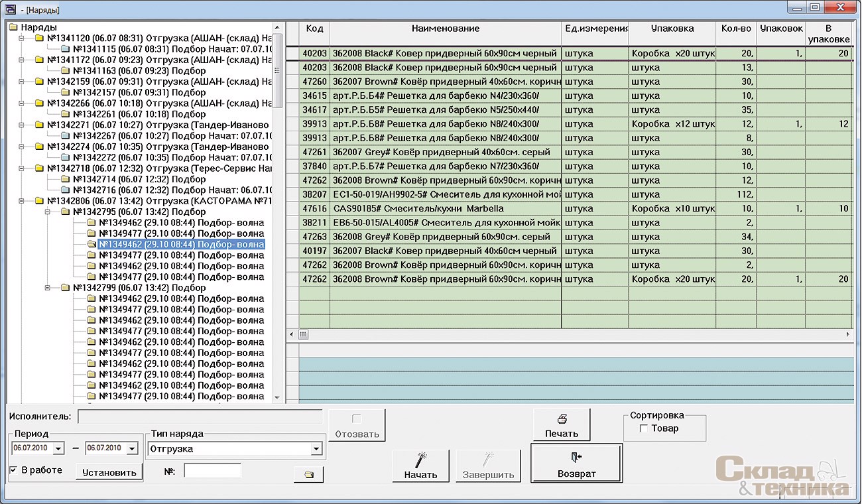
Task: Click folder icon of order №1341163
Action: (x=65, y=70)
